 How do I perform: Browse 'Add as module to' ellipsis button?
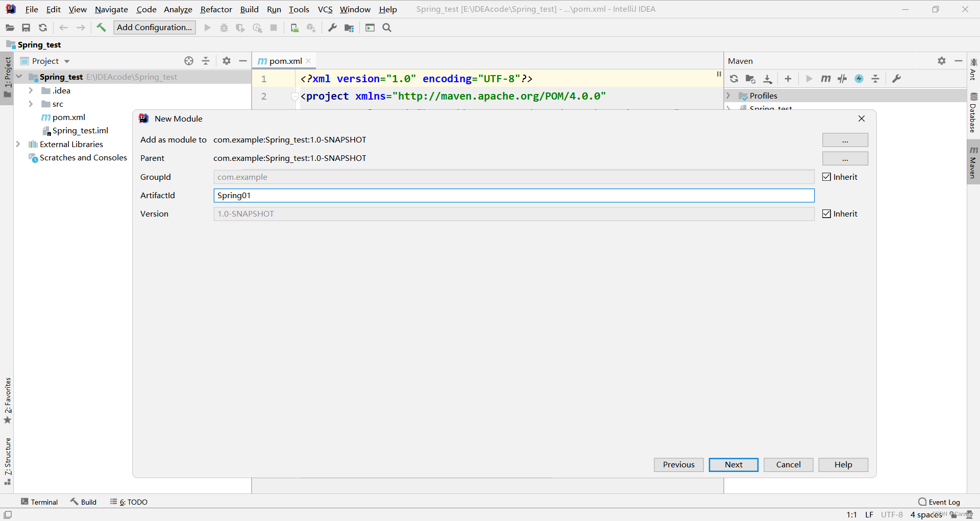coord(845,140)
